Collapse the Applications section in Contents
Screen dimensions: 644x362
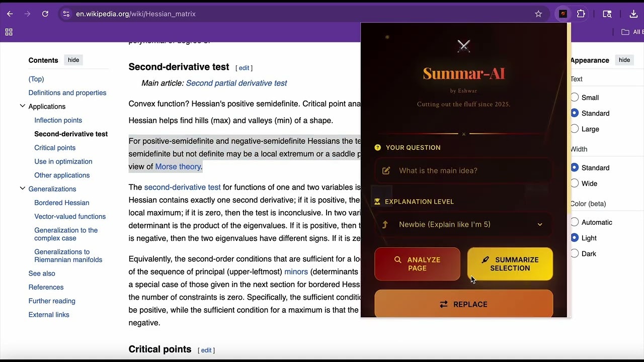(x=22, y=106)
